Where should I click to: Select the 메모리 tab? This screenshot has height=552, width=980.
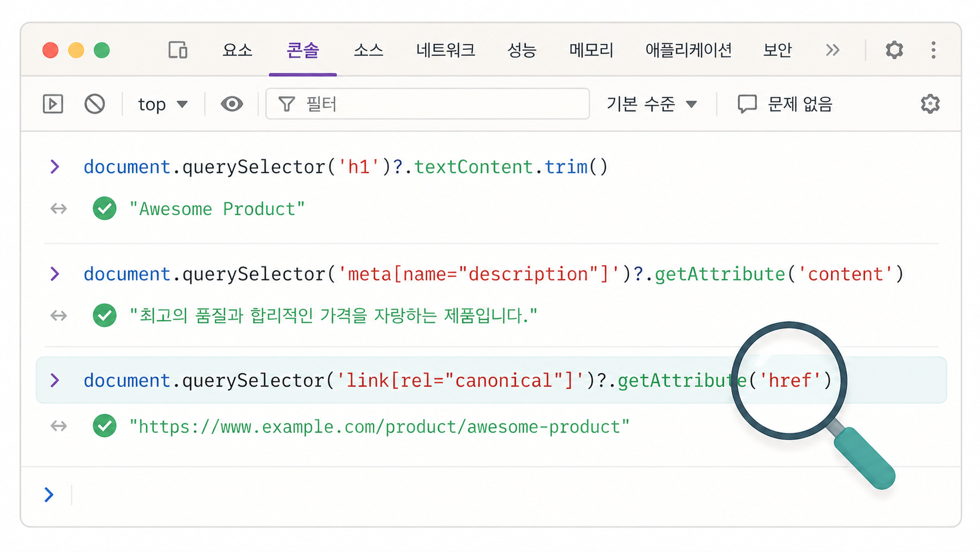[591, 50]
